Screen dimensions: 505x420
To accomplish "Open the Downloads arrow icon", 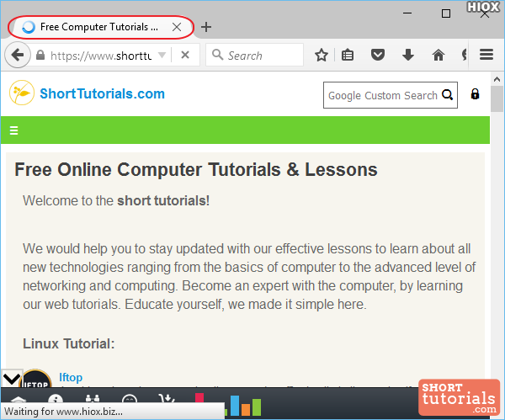I will [408, 55].
